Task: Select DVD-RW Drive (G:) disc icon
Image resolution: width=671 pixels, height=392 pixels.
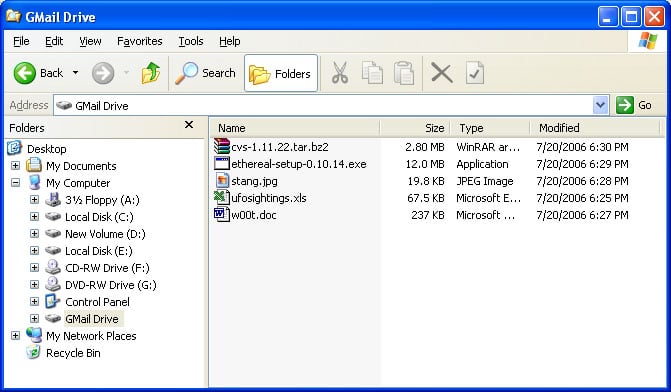Action: pyautogui.click(x=53, y=284)
